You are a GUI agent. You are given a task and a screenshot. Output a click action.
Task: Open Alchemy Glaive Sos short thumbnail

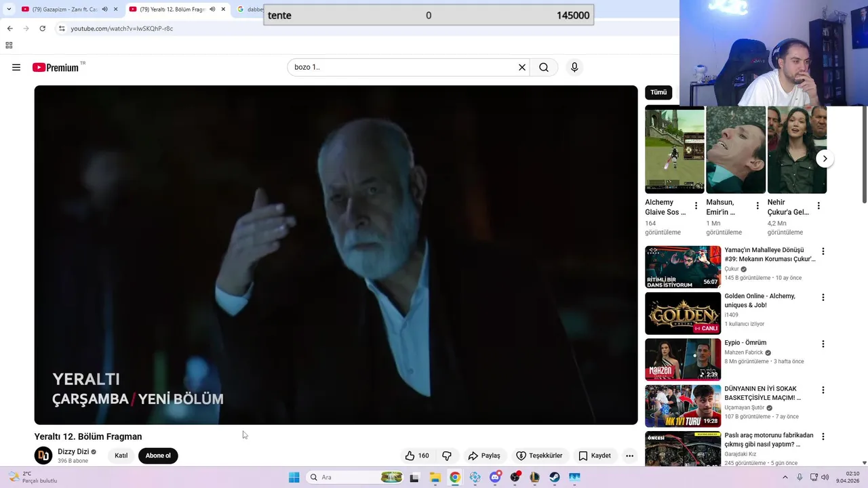click(675, 150)
